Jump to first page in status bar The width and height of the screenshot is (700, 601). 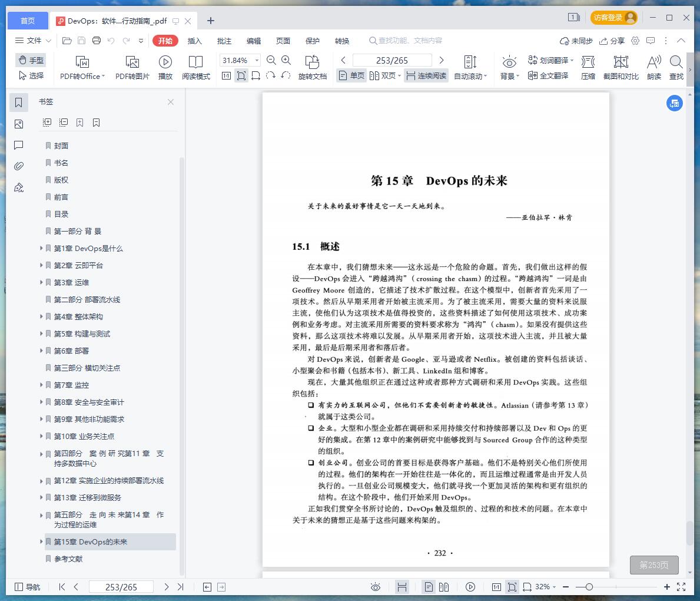point(62,587)
